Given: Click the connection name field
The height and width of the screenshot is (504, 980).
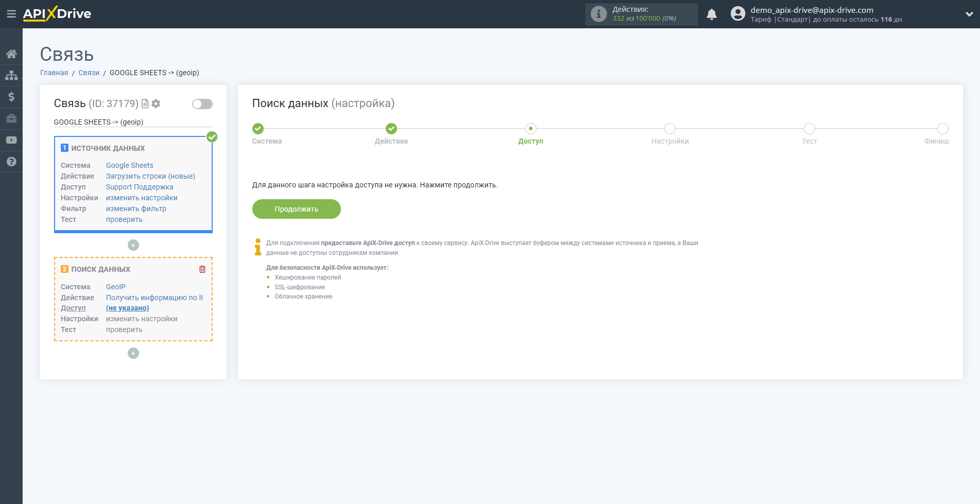Looking at the screenshot, I should [133, 122].
